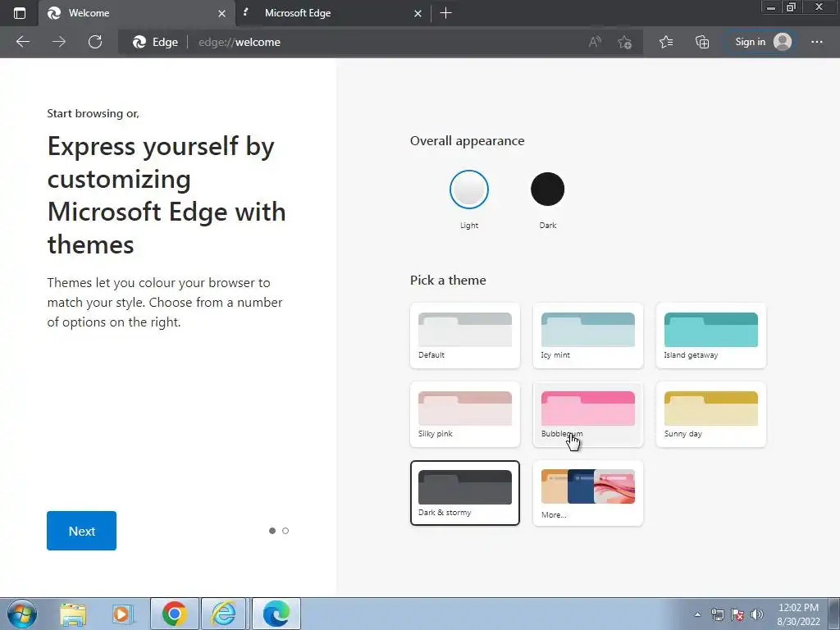The height and width of the screenshot is (630, 840).
Task: Choose the Dark & stormy theme
Action: [465, 493]
